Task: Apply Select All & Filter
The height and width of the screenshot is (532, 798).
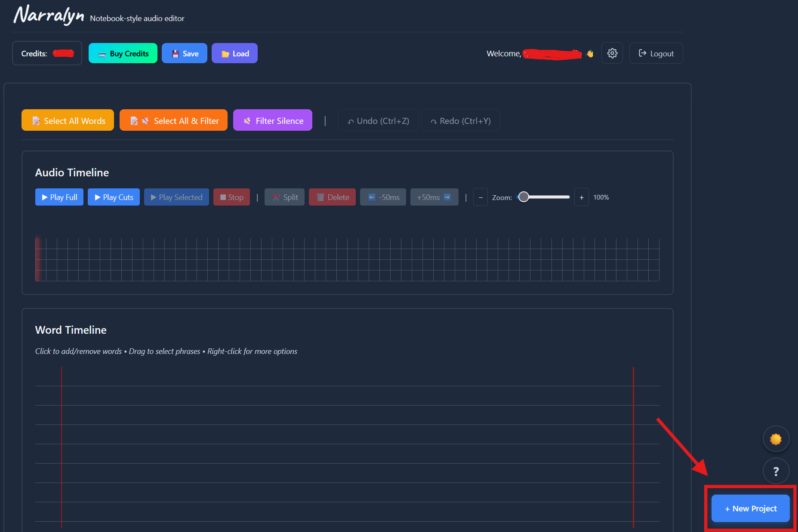Action: (x=173, y=120)
